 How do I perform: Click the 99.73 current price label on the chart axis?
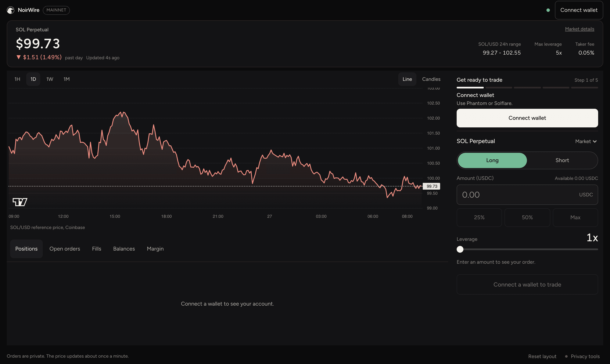click(431, 186)
